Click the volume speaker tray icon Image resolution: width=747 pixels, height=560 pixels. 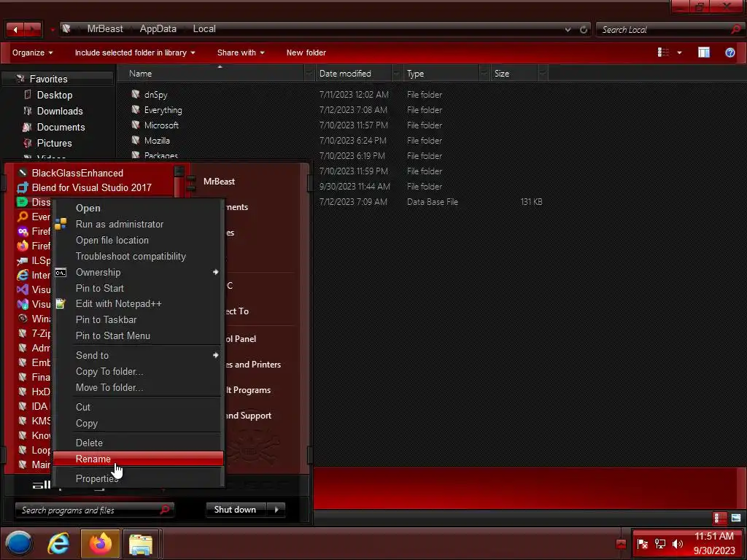pos(678,544)
